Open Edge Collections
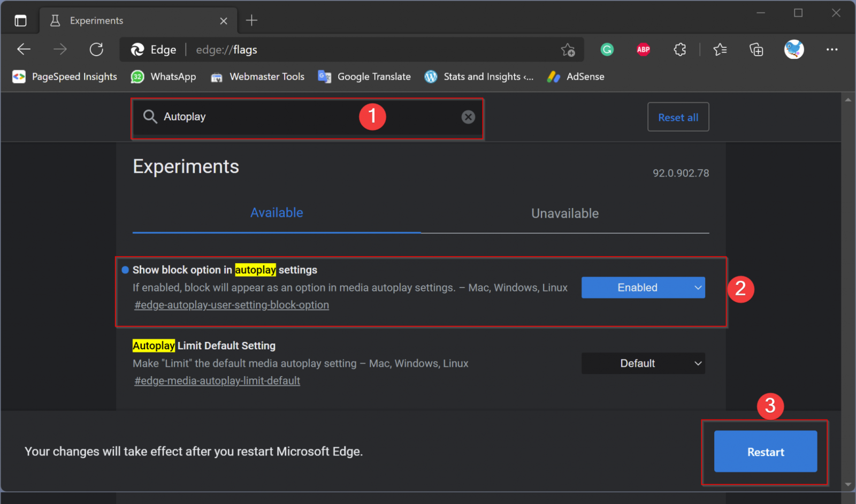Viewport: 856px width, 504px height. (x=756, y=49)
